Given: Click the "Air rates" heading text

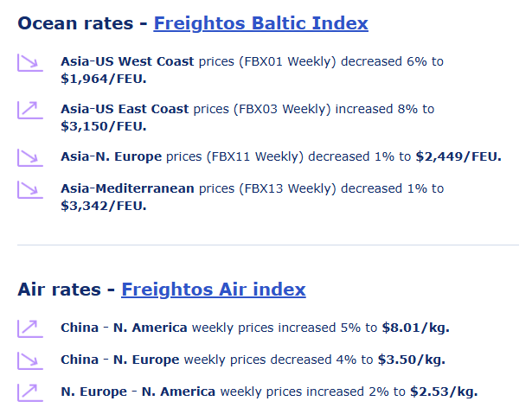Looking at the screenshot, I should [x=60, y=290].
